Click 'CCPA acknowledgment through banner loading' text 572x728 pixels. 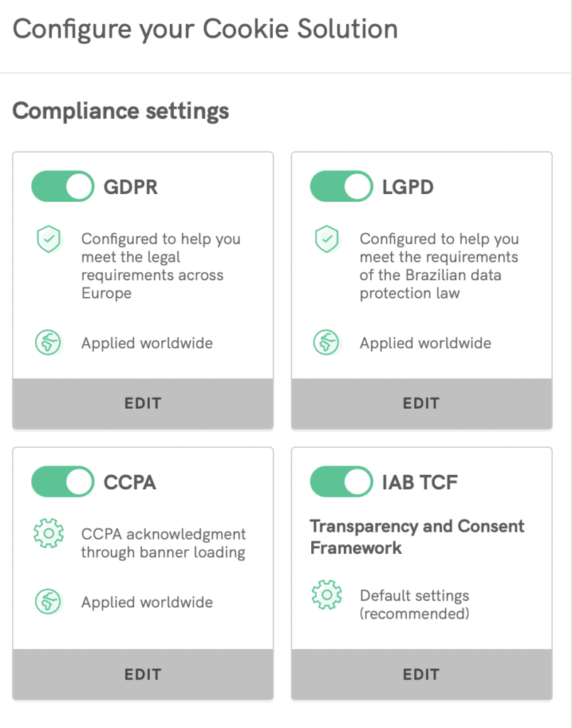(163, 542)
